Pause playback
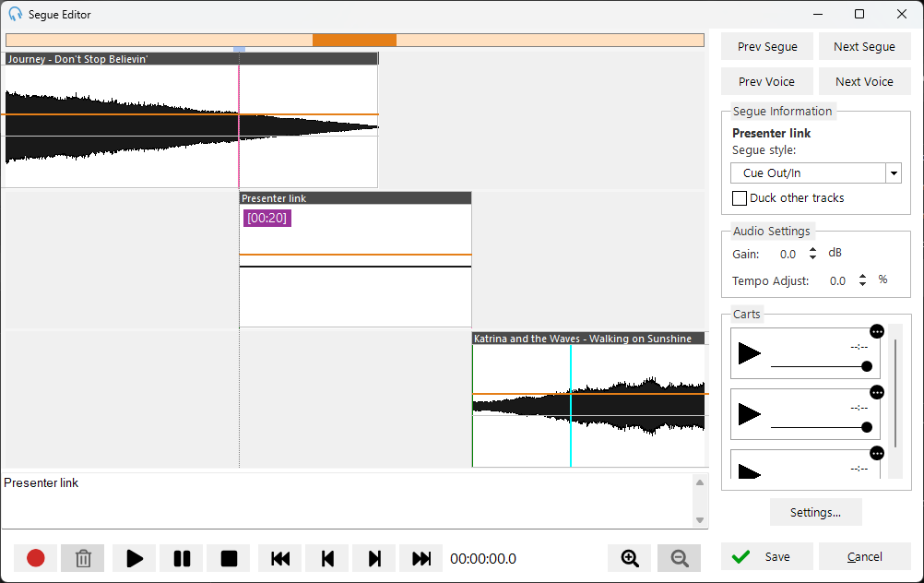The width and height of the screenshot is (924, 583). [x=182, y=558]
